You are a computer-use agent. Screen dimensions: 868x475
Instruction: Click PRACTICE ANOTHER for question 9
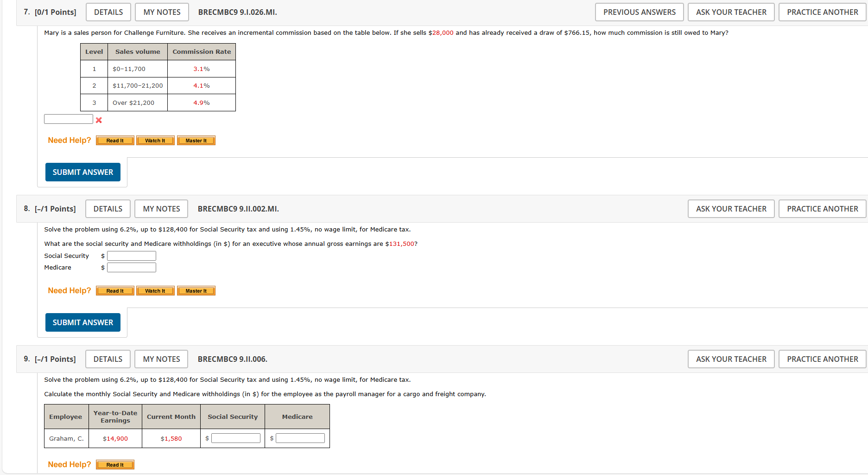(822, 359)
